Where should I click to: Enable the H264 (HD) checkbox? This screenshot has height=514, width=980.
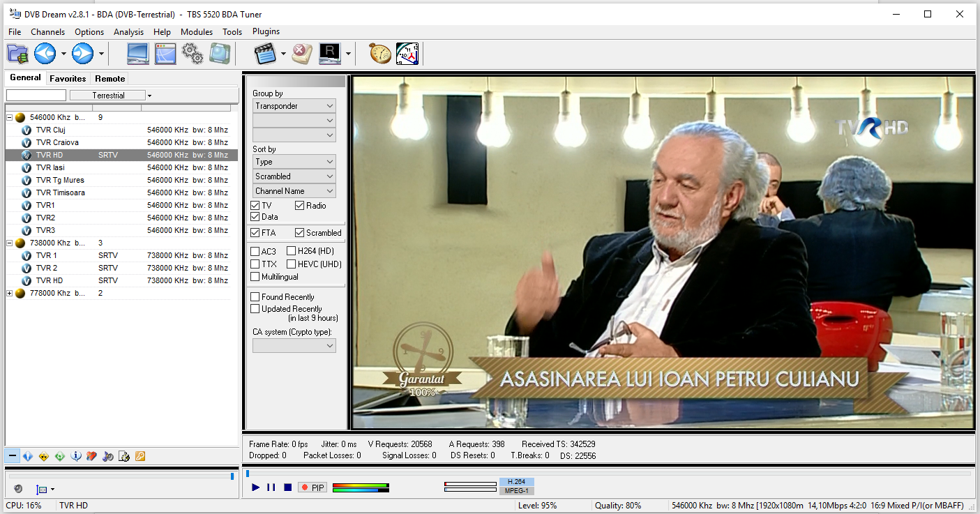coord(292,251)
